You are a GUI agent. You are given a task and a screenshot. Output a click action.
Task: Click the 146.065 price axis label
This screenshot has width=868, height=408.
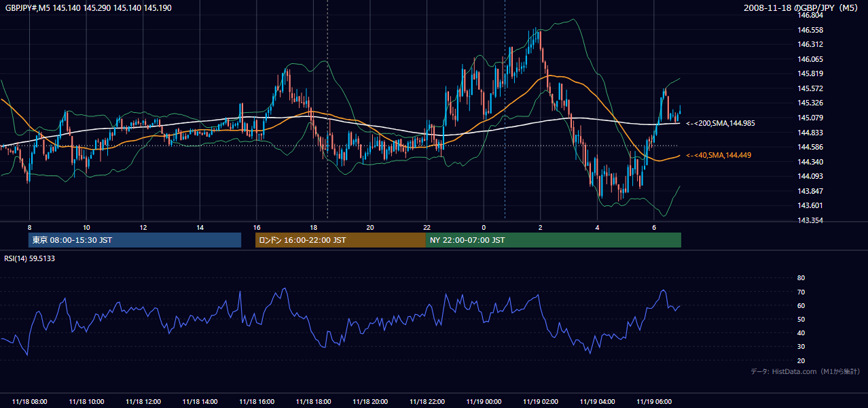(810, 60)
